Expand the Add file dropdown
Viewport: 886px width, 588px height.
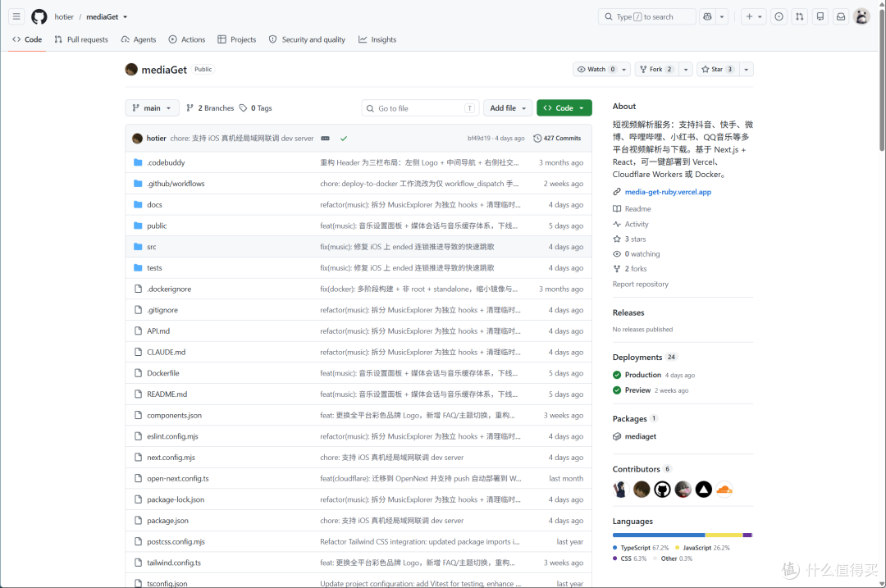tap(508, 108)
